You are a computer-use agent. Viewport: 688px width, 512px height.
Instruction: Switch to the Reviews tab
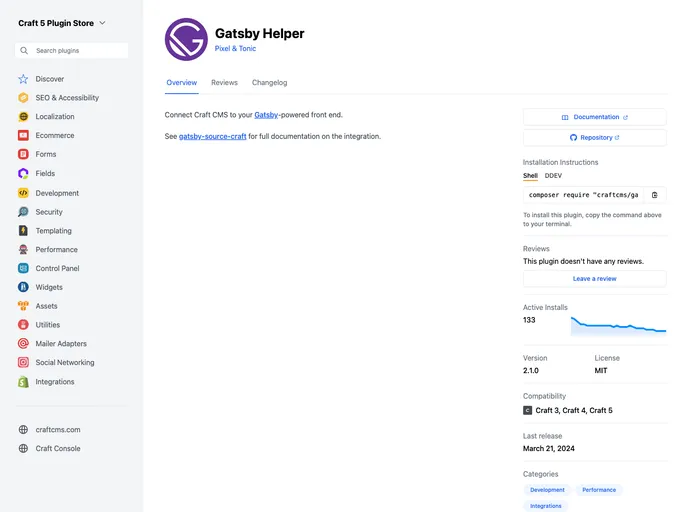[224, 82]
